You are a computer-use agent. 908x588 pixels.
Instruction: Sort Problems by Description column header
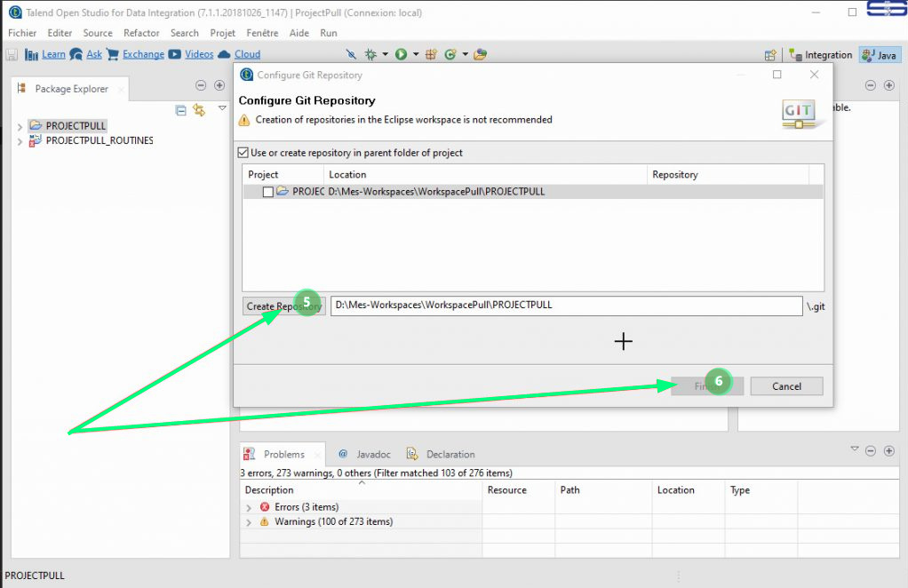click(x=362, y=490)
